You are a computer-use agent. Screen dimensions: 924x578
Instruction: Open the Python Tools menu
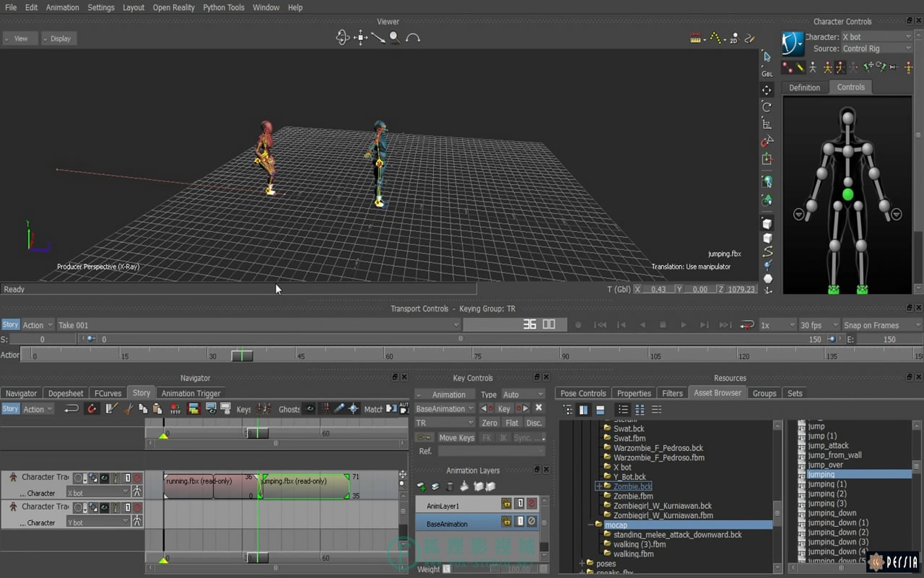tap(224, 7)
